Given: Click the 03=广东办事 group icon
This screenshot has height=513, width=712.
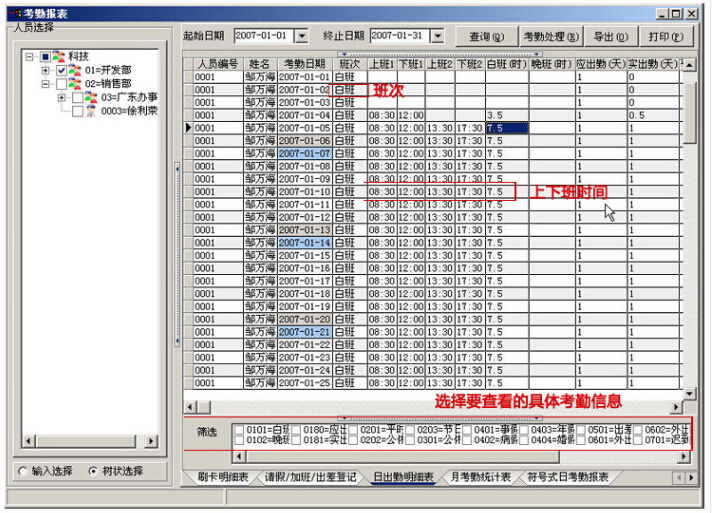Looking at the screenshot, I should point(90,98).
